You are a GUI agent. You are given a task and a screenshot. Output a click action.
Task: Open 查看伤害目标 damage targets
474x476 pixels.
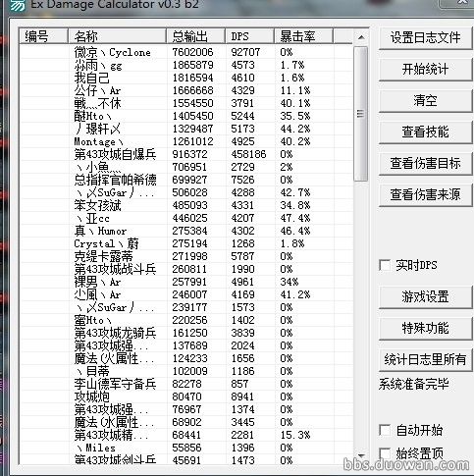425,163
